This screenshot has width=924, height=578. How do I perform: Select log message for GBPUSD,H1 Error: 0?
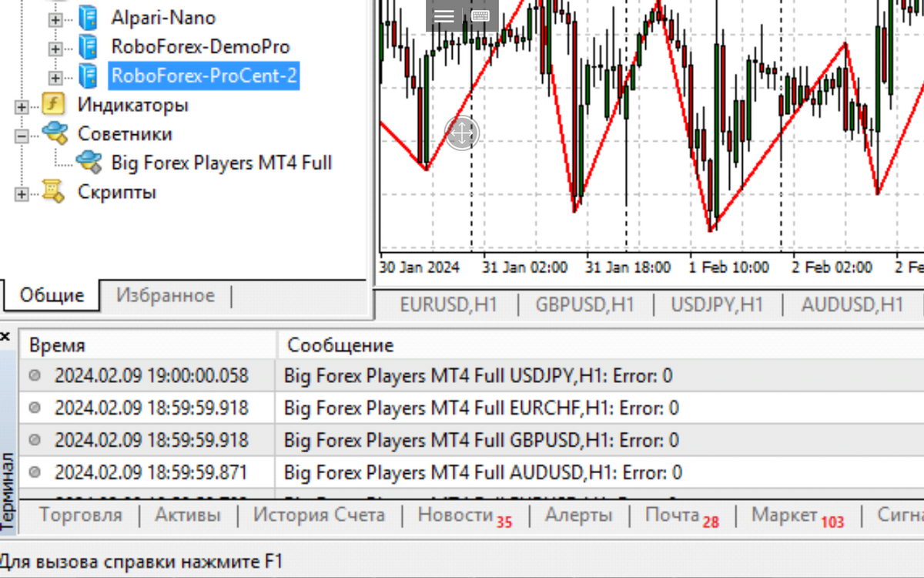click(481, 440)
